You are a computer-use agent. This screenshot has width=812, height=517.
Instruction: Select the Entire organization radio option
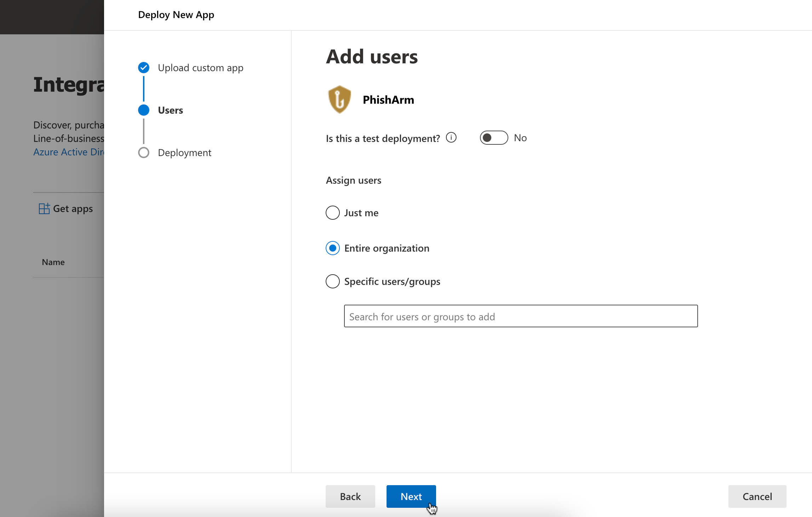click(x=332, y=248)
